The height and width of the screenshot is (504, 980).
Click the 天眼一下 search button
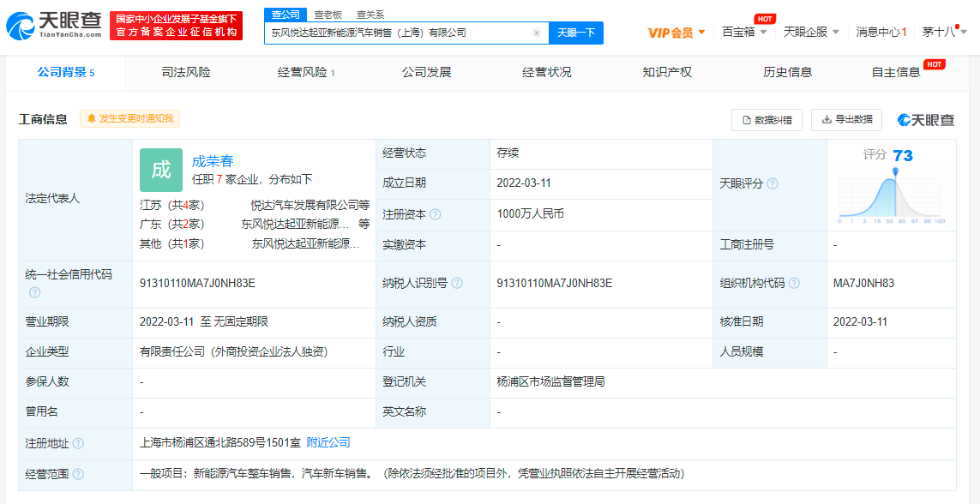578,32
